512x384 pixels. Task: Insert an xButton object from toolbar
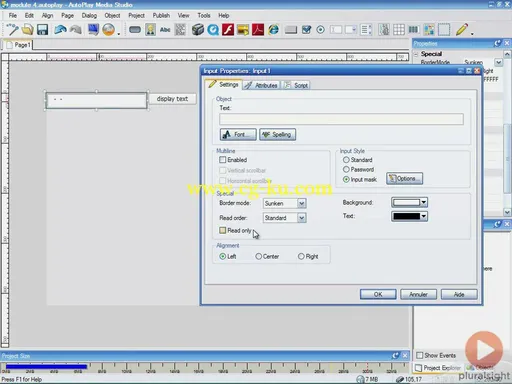(x=291, y=30)
